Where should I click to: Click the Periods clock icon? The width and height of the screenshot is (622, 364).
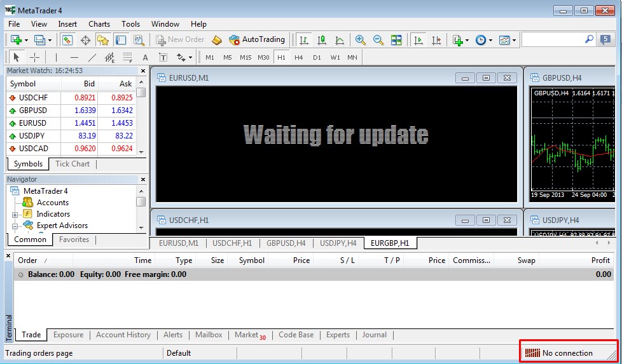click(x=481, y=39)
